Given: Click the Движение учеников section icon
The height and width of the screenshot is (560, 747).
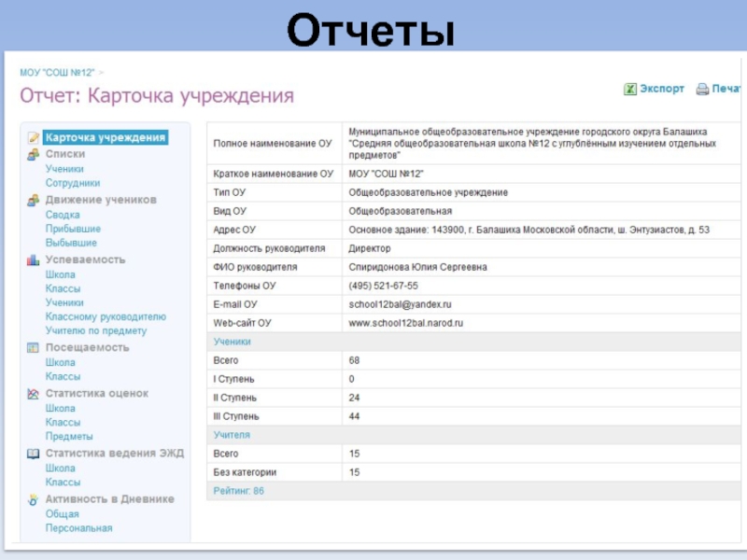Looking at the screenshot, I should [34, 200].
